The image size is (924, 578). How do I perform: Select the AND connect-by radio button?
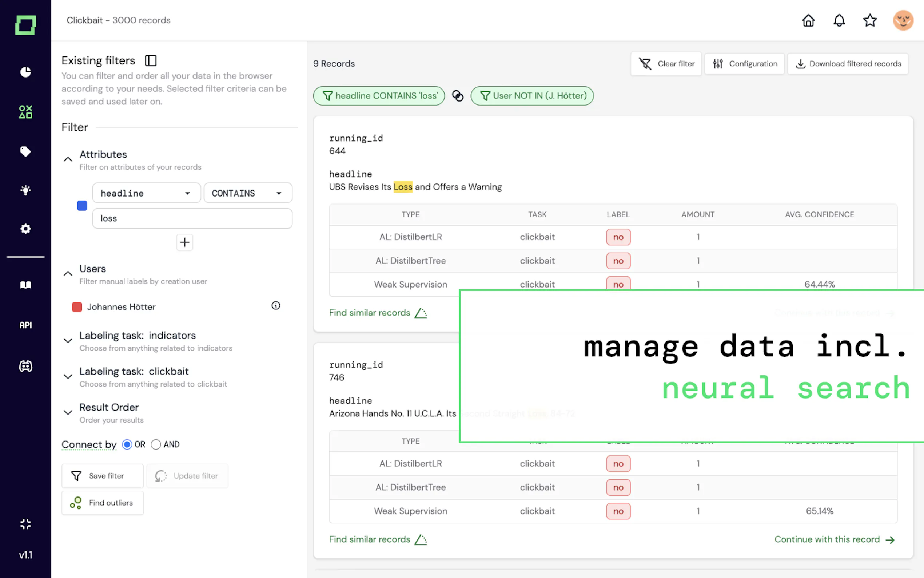[x=156, y=444]
